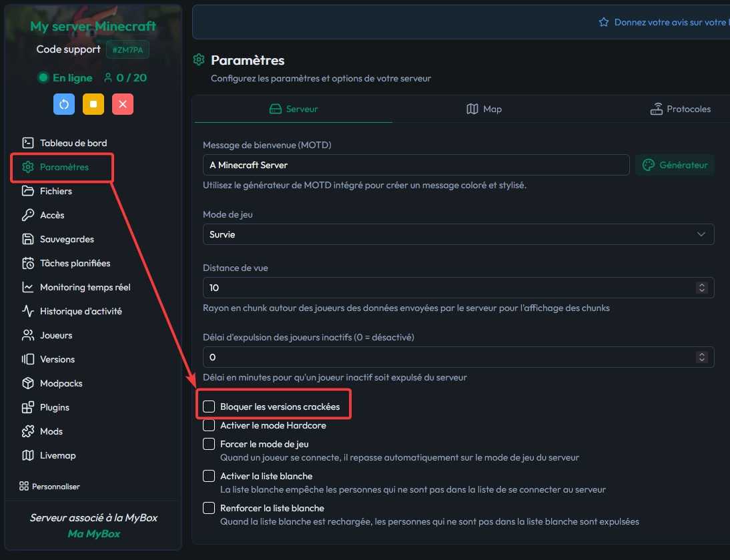Screen dimensions: 730x560
Task: Restart the server with the blue button
Action: coord(63,104)
